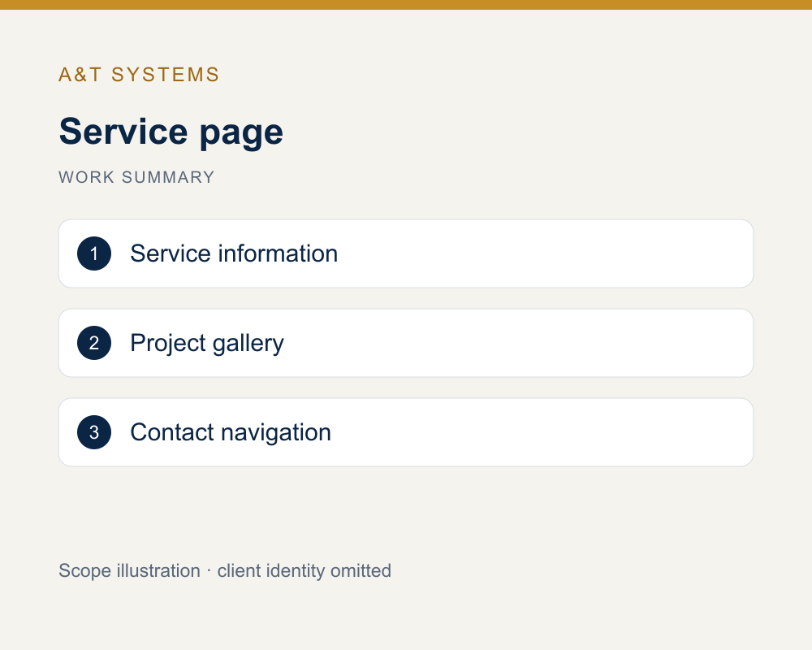Click the "A&T SYSTEMS" brand text

click(140, 75)
